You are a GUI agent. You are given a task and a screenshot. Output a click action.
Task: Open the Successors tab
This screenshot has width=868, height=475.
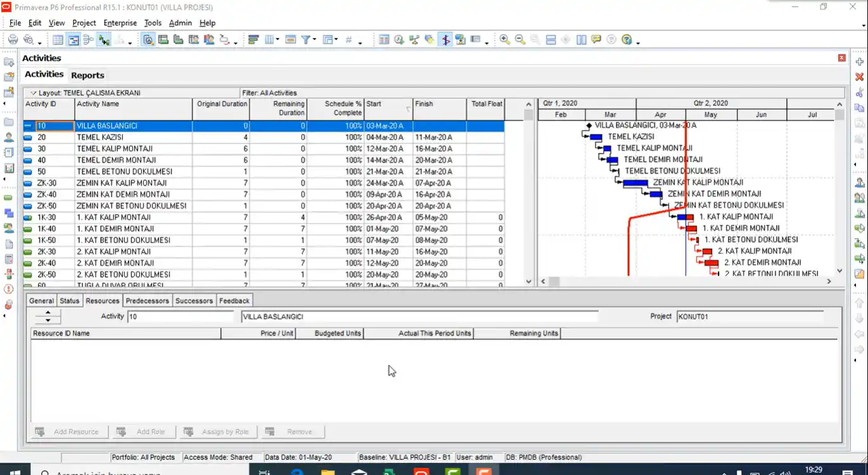(194, 301)
